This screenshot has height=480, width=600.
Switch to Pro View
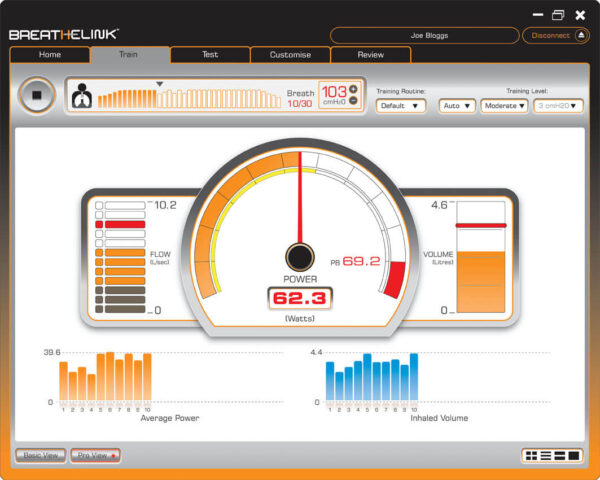coord(95,456)
